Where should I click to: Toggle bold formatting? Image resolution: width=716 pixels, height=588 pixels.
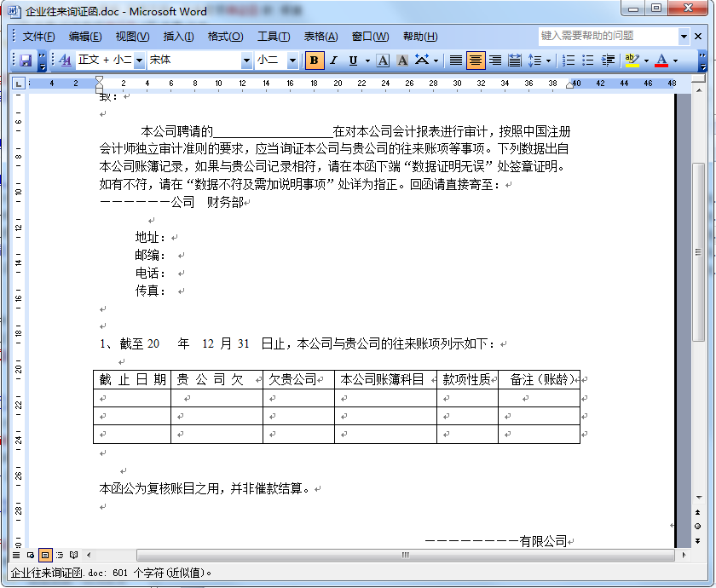[x=315, y=61]
